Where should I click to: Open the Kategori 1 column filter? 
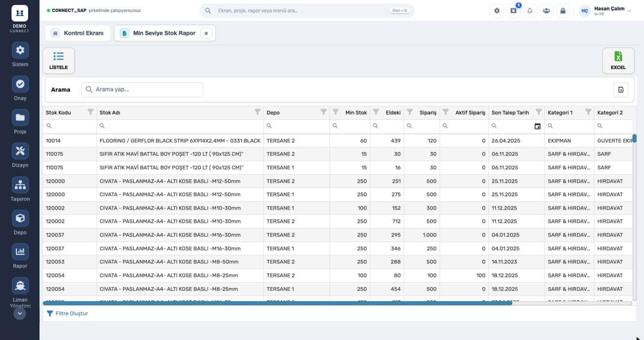(588, 112)
